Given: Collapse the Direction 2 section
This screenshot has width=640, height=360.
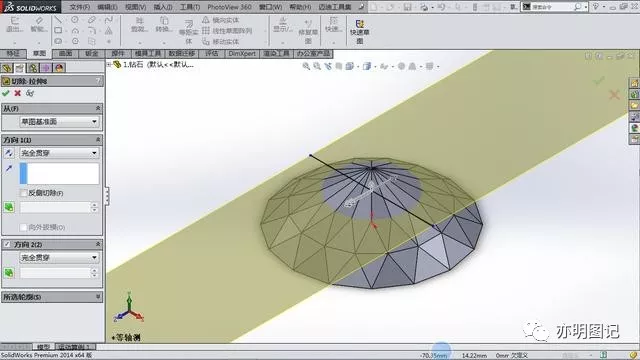Looking at the screenshot, I should [x=98, y=244].
